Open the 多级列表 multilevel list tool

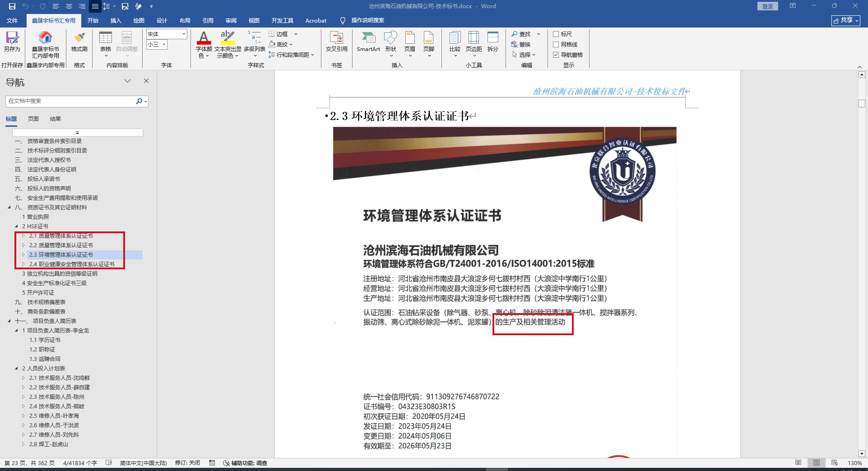(x=255, y=44)
